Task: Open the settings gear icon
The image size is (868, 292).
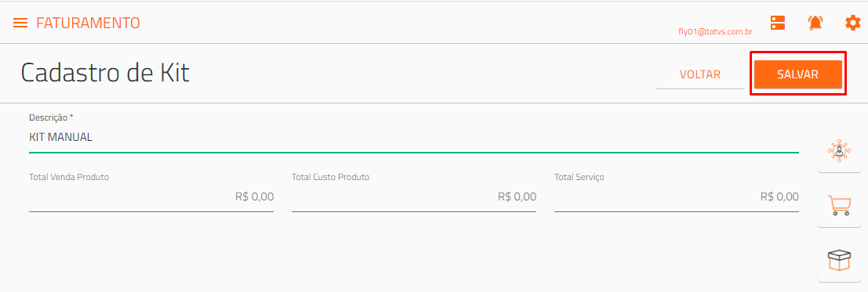Action: coord(852,23)
